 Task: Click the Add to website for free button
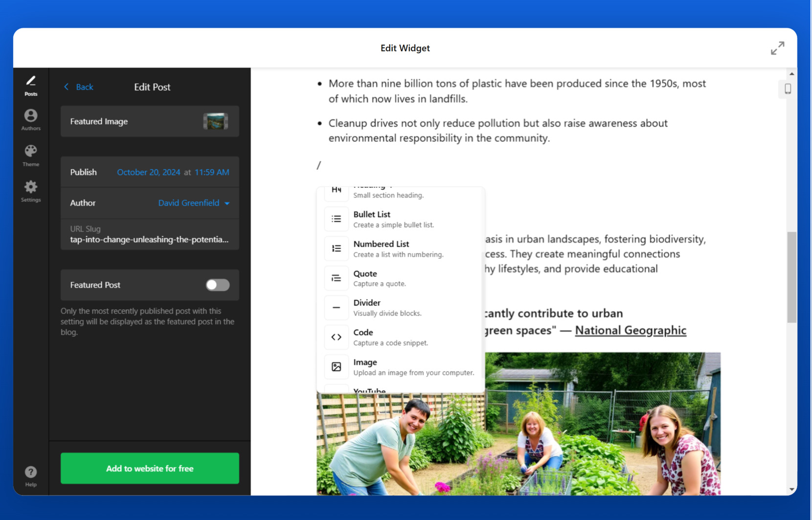pyautogui.click(x=149, y=468)
